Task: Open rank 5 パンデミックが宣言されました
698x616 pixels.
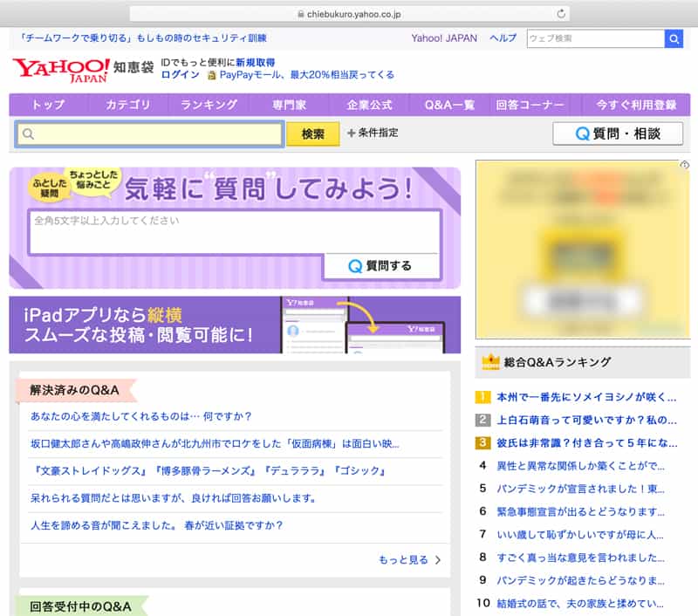Action: [580, 489]
